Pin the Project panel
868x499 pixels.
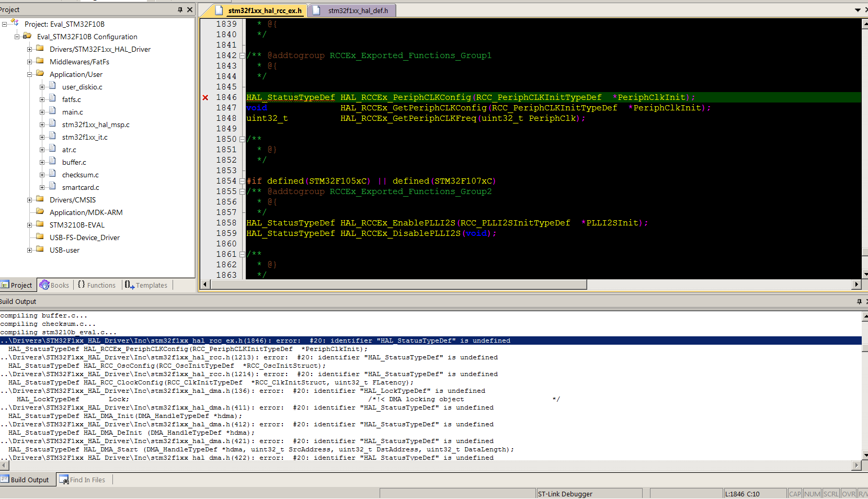coord(180,9)
